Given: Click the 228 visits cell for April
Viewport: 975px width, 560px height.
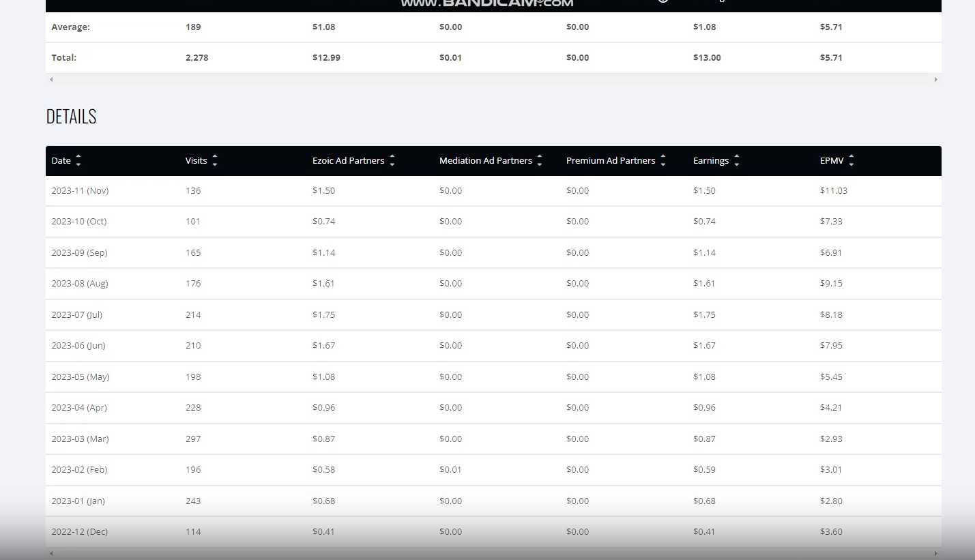Looking at the screenshot, I should (193, 408).
